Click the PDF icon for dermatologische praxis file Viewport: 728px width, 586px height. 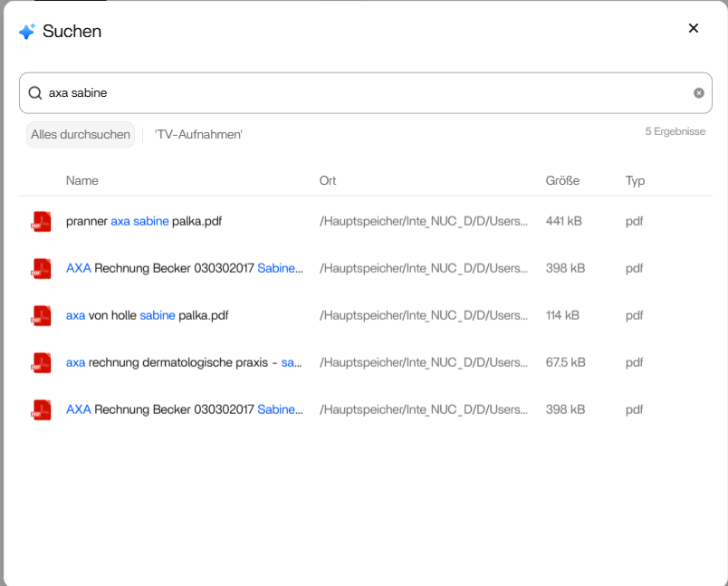41,362
